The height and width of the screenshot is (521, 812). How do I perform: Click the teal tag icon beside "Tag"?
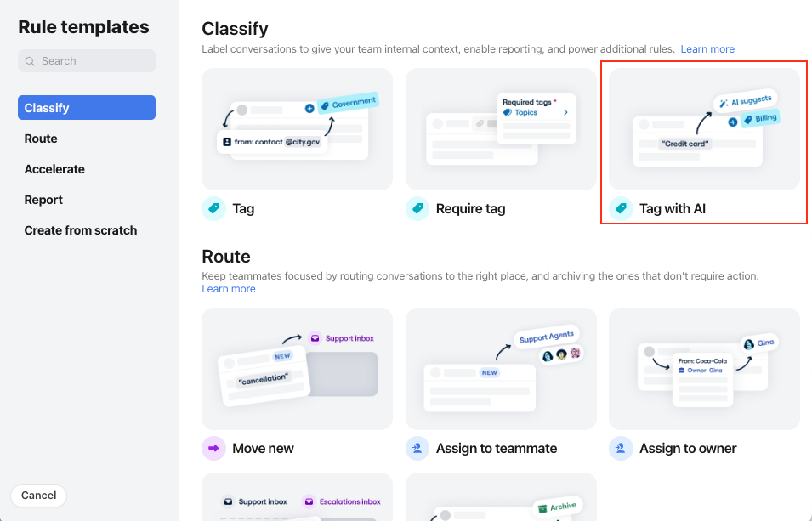point(213,208)
